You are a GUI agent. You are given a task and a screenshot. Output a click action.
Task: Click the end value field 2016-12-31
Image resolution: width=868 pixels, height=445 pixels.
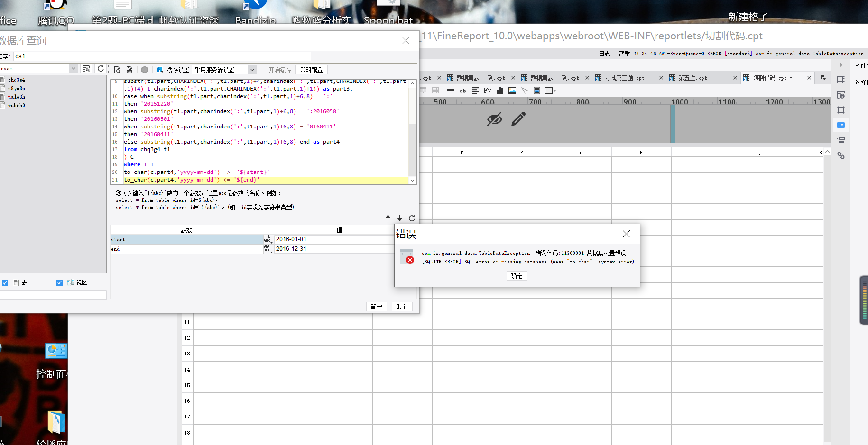point(333,249)
